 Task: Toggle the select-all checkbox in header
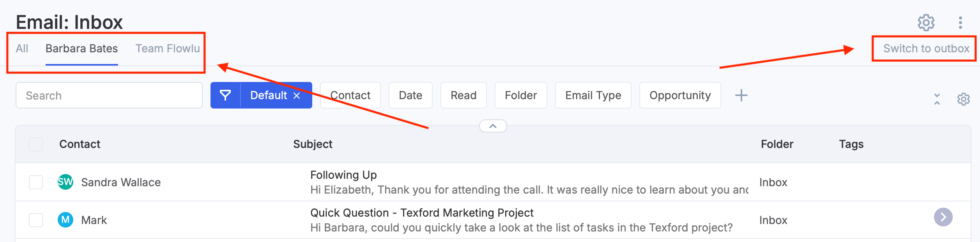click(x=36, y=144)
